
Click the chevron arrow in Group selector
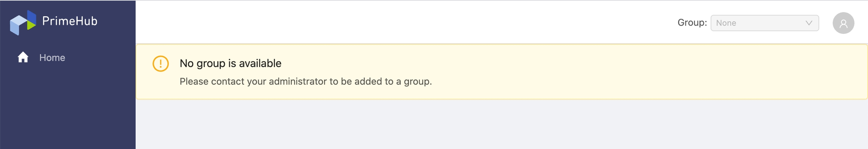click(x=808, y=23)
